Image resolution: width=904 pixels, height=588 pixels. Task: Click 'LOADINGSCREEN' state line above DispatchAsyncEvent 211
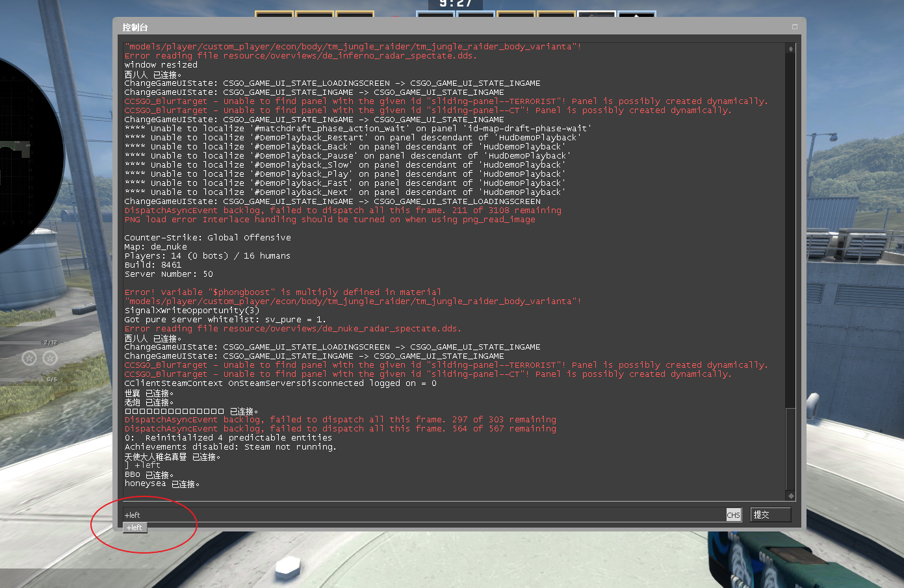333,201
